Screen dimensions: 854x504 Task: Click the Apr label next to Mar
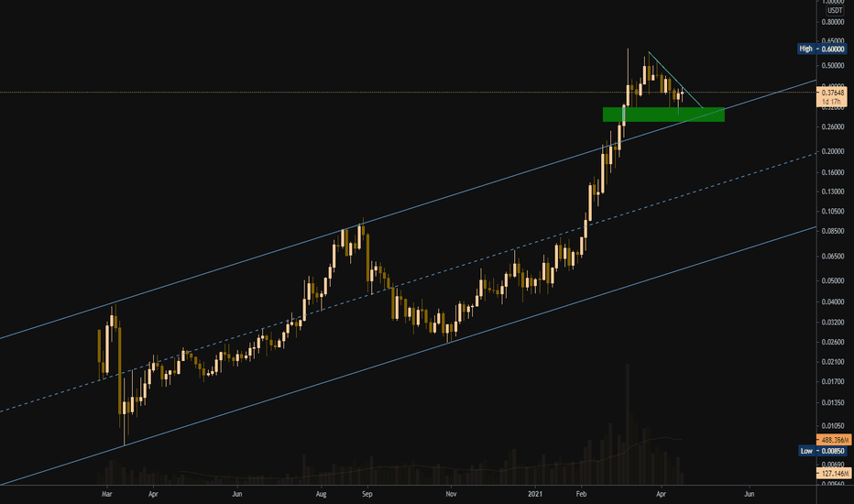coord(153,494)
